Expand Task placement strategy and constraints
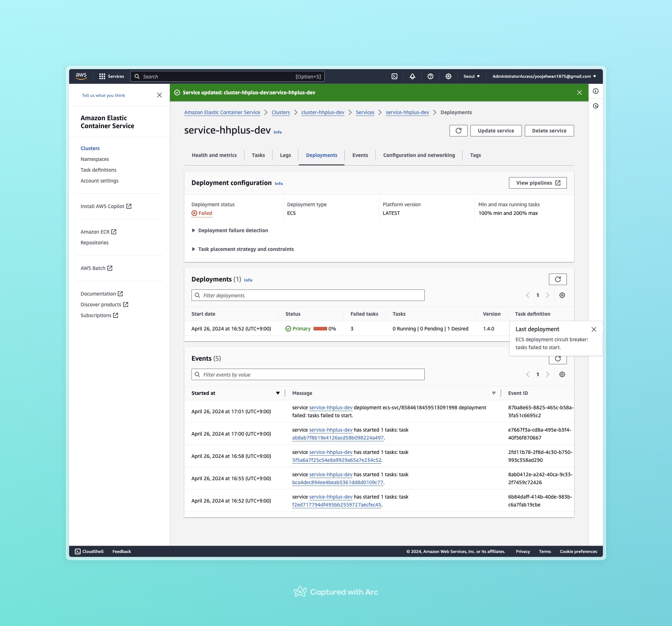 (x=243, y=249)
